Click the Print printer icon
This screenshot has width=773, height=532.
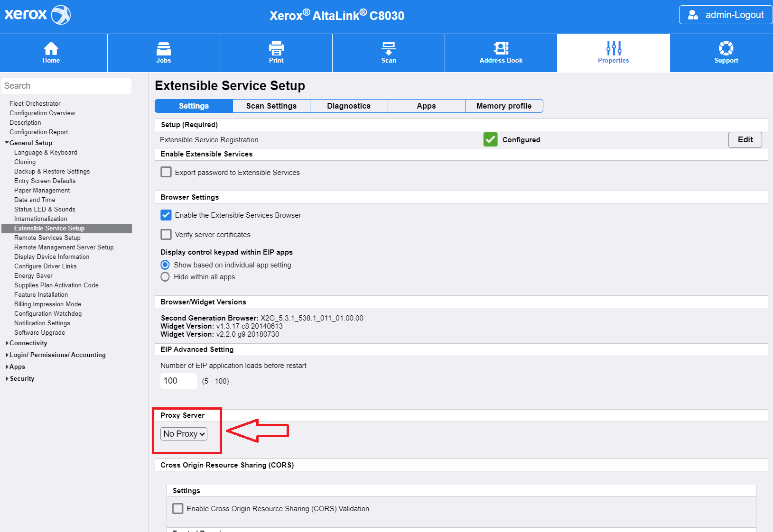click(x=276, y=48)
